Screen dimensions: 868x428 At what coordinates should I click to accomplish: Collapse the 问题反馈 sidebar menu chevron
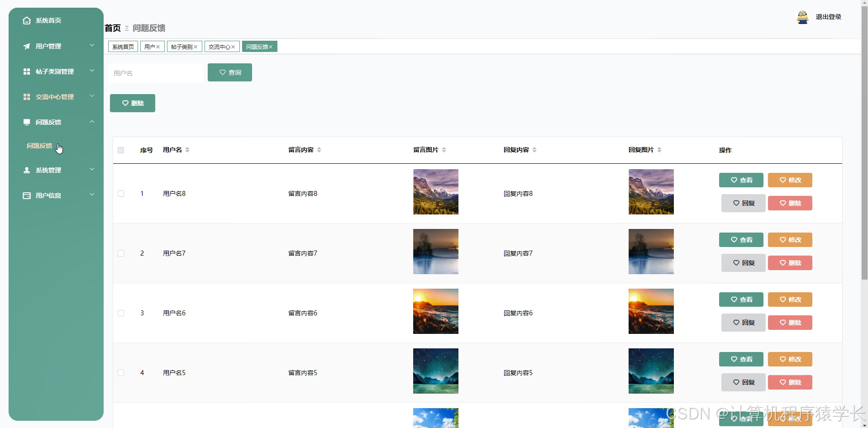(92, 121)
